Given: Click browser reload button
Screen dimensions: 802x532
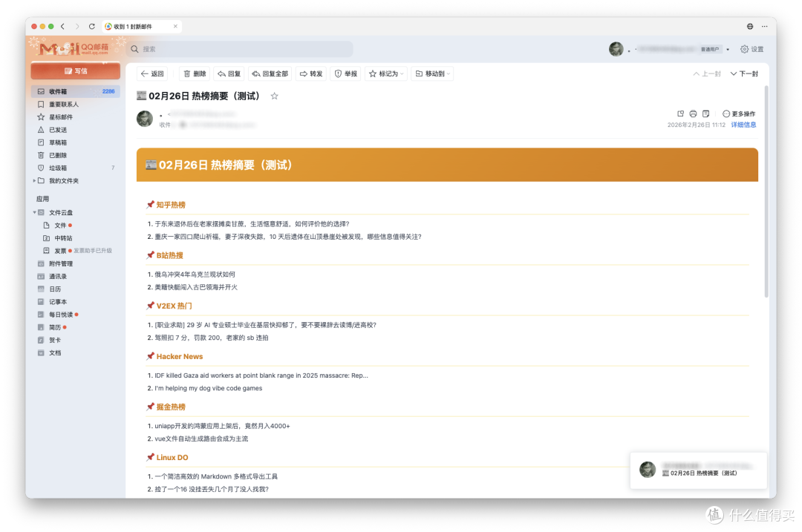Looking at the screenshot, I should pos(92,27).
